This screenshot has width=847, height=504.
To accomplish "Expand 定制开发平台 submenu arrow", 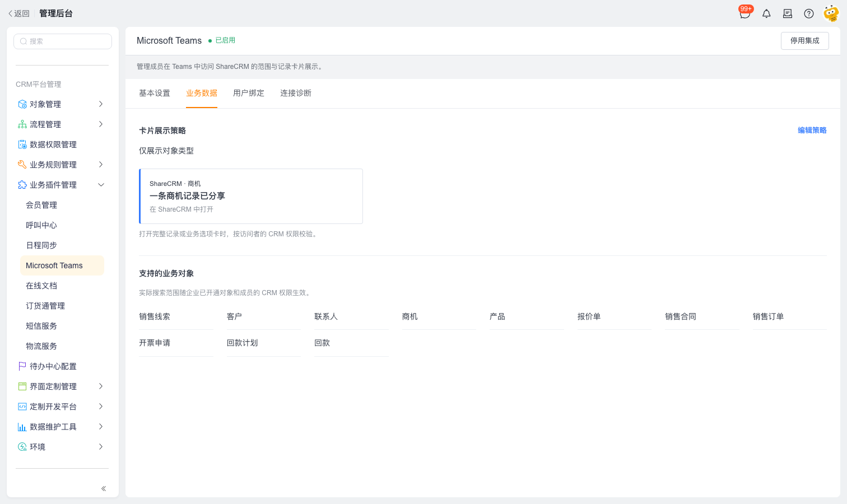I will [101, 407].
